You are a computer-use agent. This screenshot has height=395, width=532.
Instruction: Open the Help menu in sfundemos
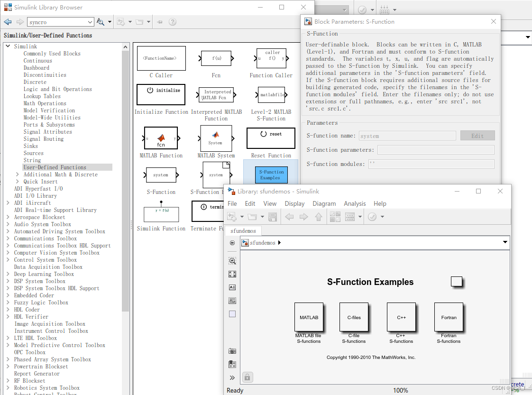coord(380,203)
